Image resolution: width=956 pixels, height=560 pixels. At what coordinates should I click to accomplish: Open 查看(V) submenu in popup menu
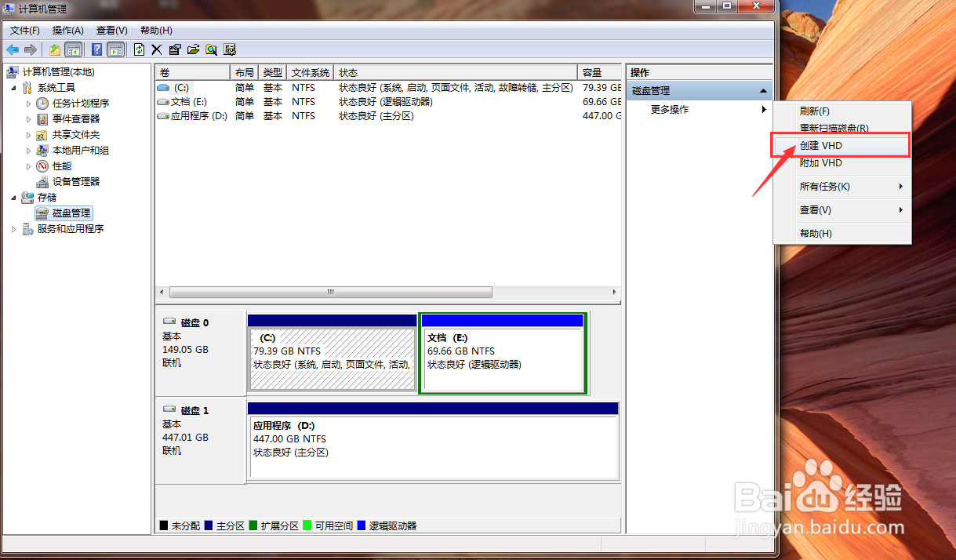tap(842, 210)
